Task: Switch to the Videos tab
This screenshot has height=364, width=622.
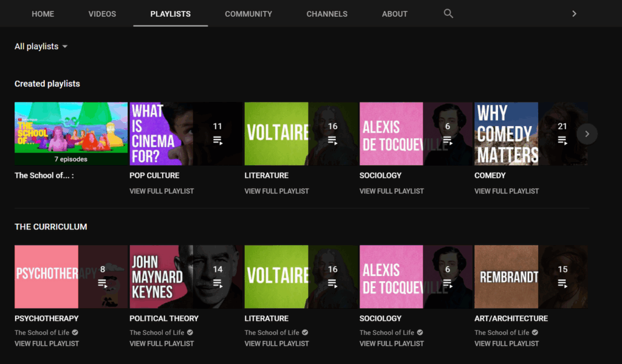Action: tap(102, 14)
